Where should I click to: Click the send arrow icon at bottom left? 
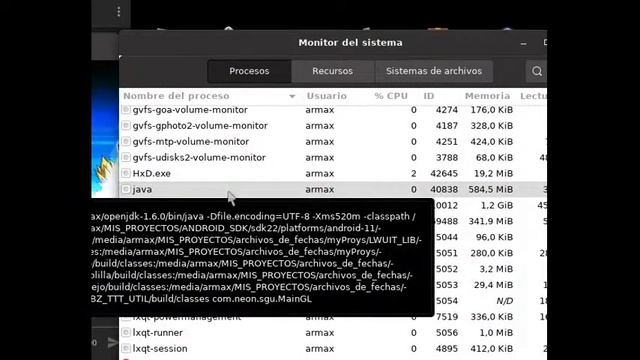113,342
